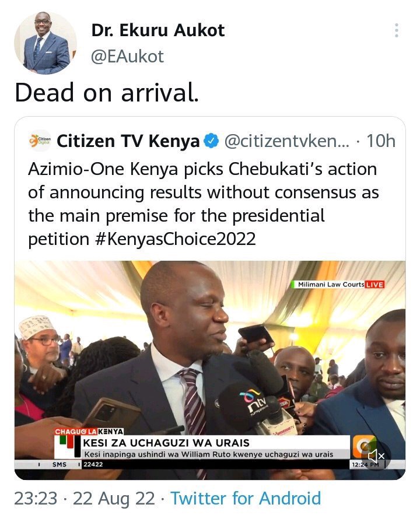This screenshot has height=522, width=420.
Task: Click the LIVE badge in video
Action: click(x=374, y=285)
